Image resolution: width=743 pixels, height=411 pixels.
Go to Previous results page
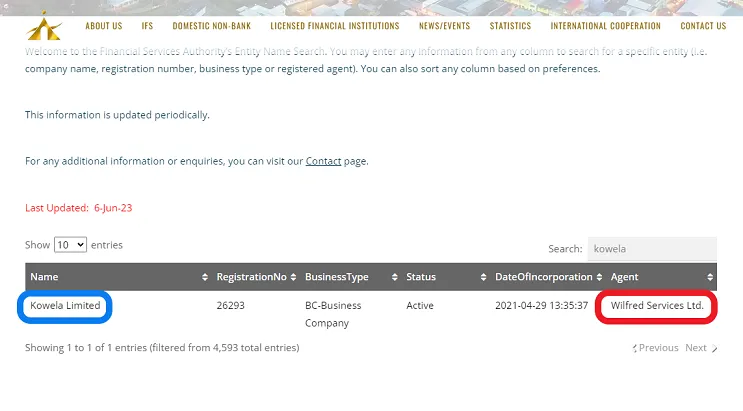(655, 348)
